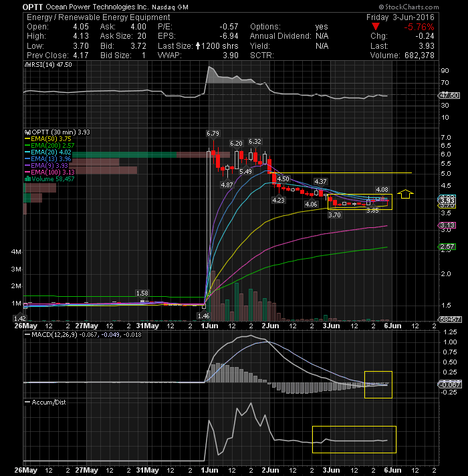Click the EMA(50) 3.75 legend entry
Viewport: 468px width, 476px height.
(x=51, y=139)
